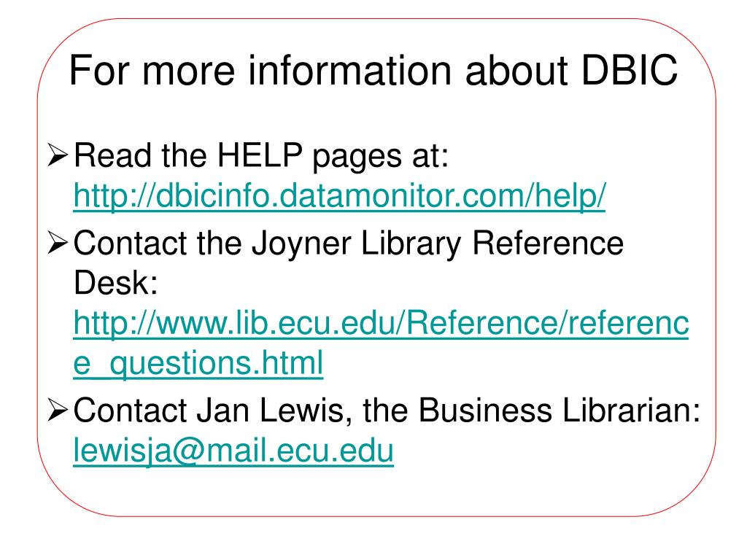Click the word Contact before the Joyner
The width and height of the screenshot is (747, 560).
(x=130, y=243)
